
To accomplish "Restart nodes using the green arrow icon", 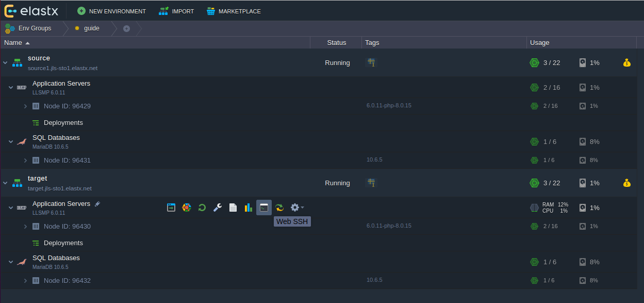I will point(202,208).
